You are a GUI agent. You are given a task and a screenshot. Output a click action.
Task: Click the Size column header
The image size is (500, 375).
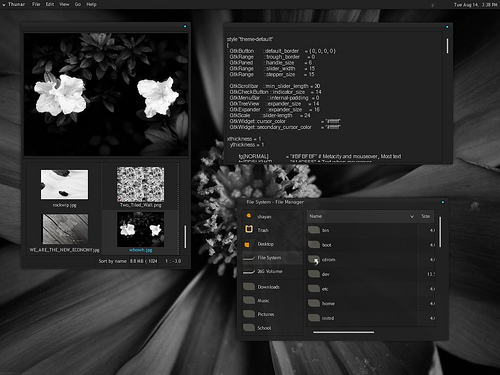426,216
